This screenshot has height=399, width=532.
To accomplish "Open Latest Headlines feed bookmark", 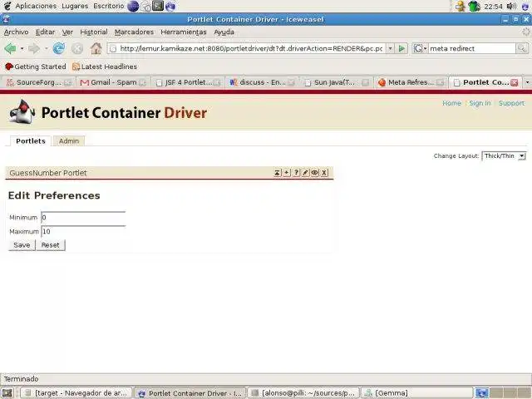I will point(105,66).
